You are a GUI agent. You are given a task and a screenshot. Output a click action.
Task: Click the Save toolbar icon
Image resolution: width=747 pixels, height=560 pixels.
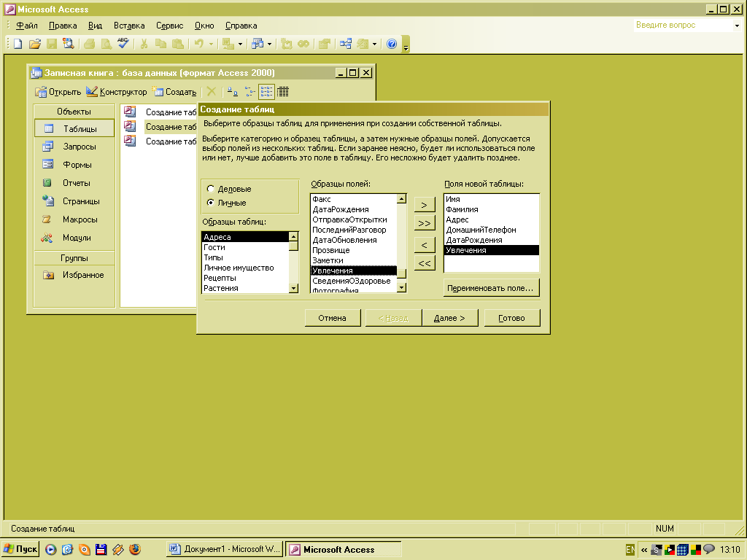coord(52,44)
